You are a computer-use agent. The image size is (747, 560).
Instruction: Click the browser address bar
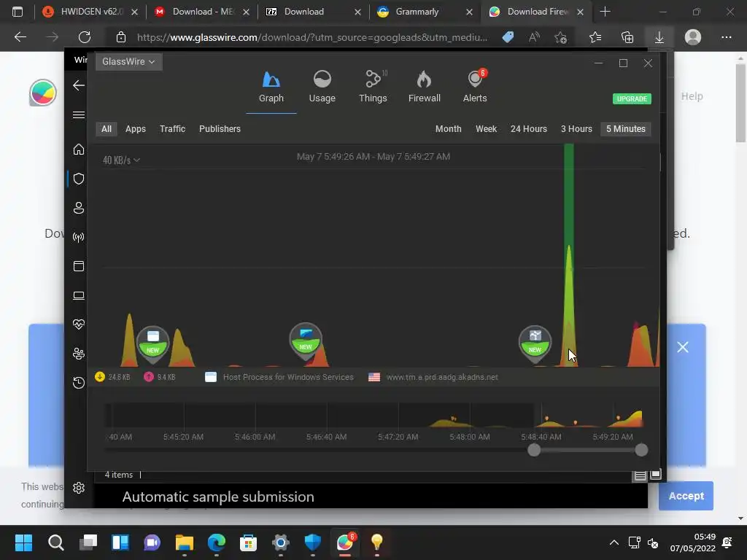tap(312, 37)
